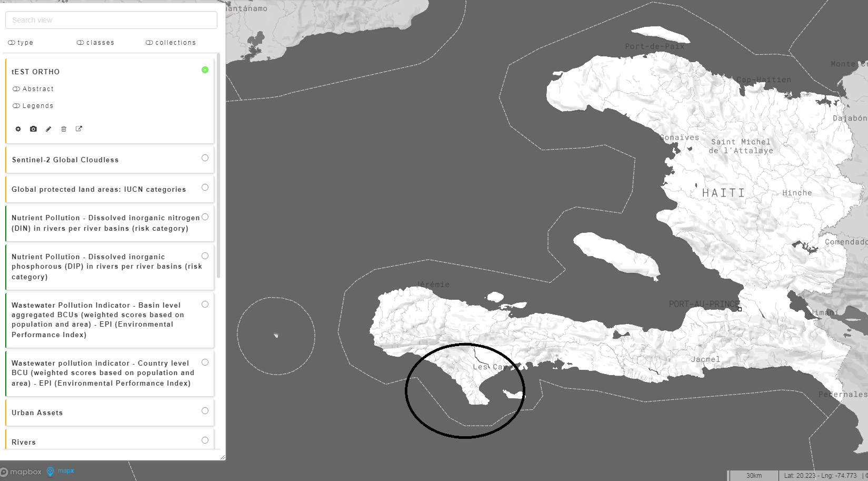
Task: Click inside the Search view field
Action: pos(111,19)
